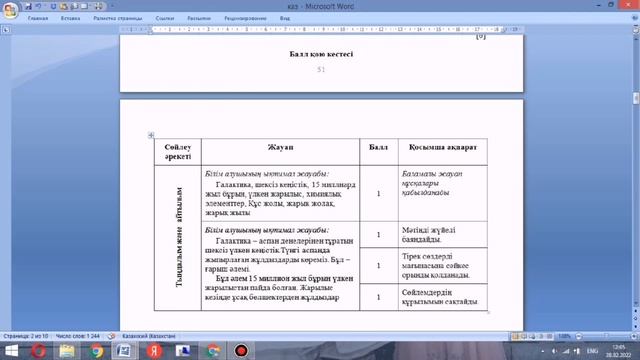Open the Вид ribbon tab
This screenshot has width=640, height=360.
(x=285, y=18)
